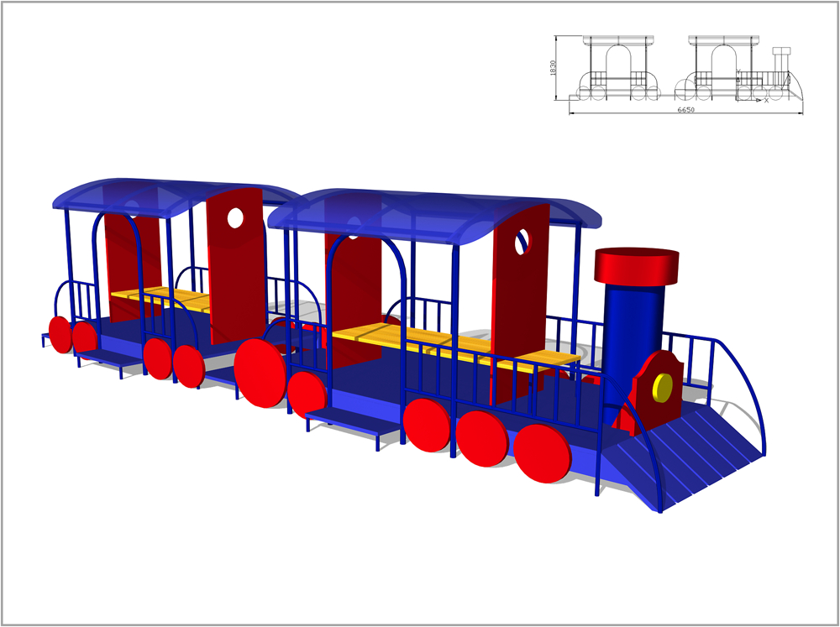Select the yellow bench in the rear carriage

[160, 297]
